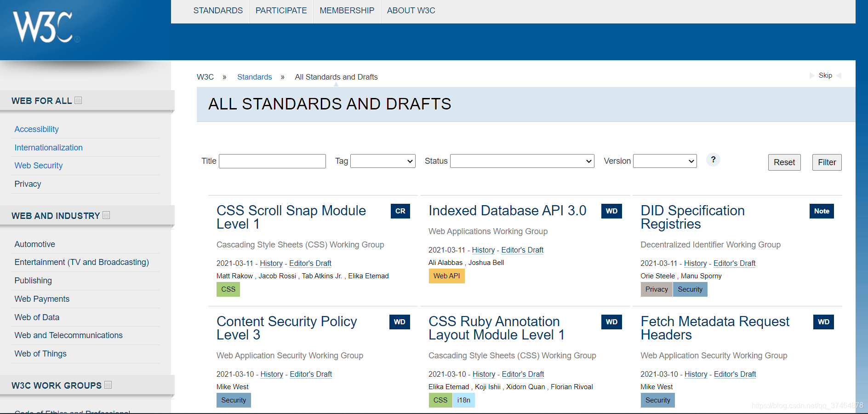Click Web Applications Working Group text
The width and height of the screenshot is (868, 414).
488,231
